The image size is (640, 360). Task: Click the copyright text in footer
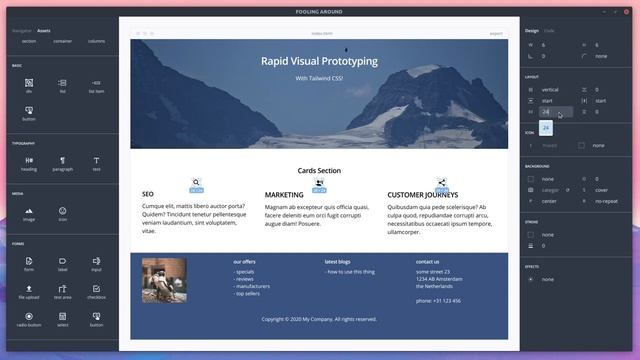point(319,319)
